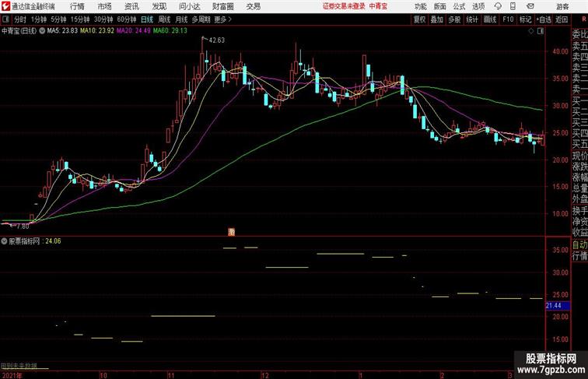
Task: Click the 自动 label in side panel
Action: point(579,245)
